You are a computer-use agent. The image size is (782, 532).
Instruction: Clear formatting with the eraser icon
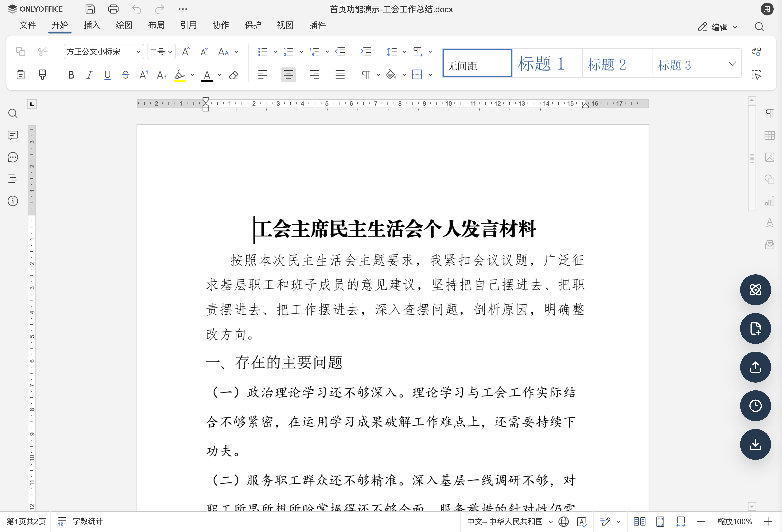[x=234, y=75]
